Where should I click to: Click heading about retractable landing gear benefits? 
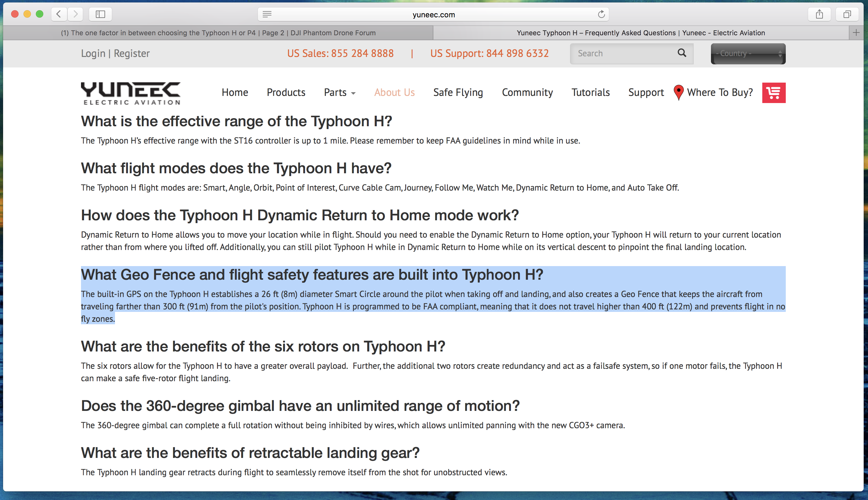click(250, 453)
